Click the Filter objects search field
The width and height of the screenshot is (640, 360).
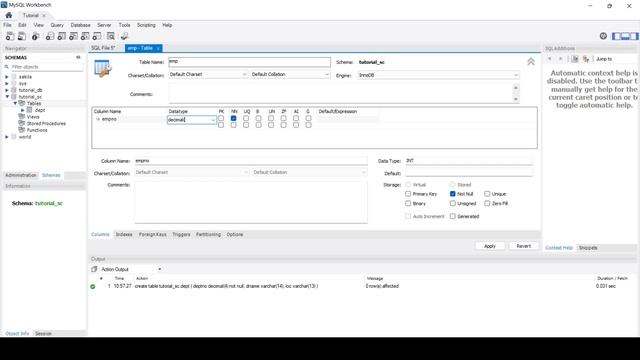47,67
